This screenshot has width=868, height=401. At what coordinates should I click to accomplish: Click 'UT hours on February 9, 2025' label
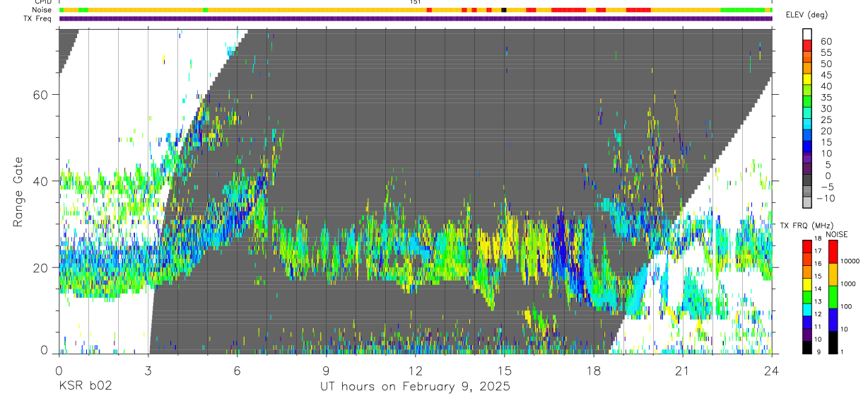(415, 387)
